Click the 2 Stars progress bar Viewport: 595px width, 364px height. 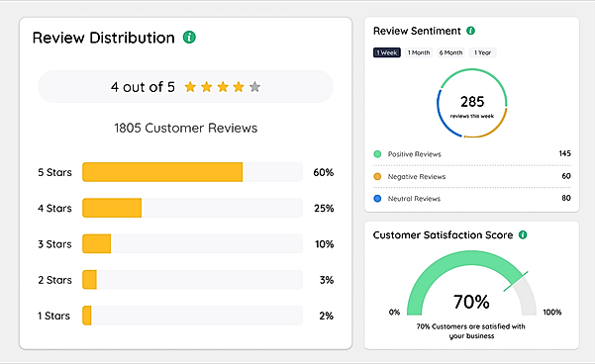tap(192, 280)
